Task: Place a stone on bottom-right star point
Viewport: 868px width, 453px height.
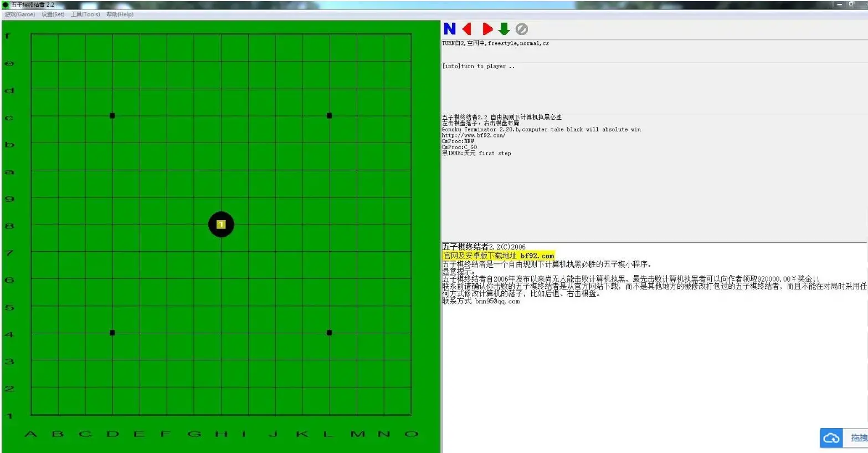Action: tap(330, 333)
